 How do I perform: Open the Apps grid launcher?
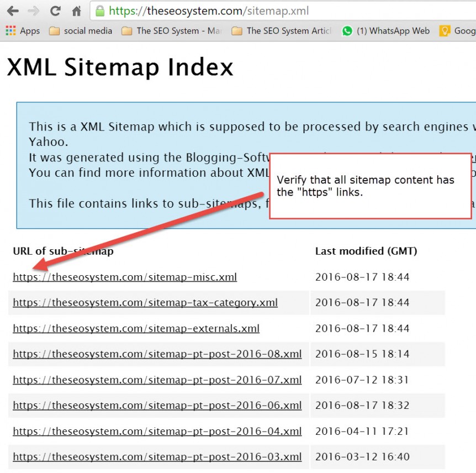point(10,31)
